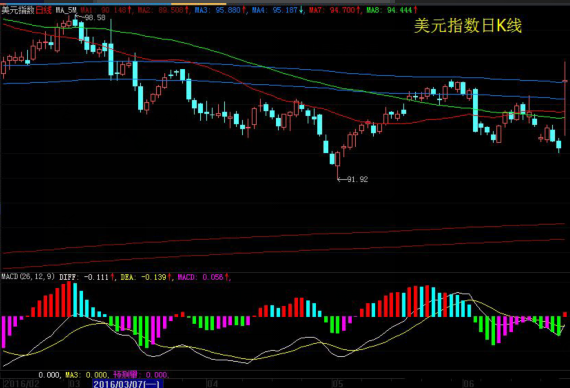This screenshot has width=570, height=388.
Task: Select the red 日线 period label
Action: pos(44,10)
